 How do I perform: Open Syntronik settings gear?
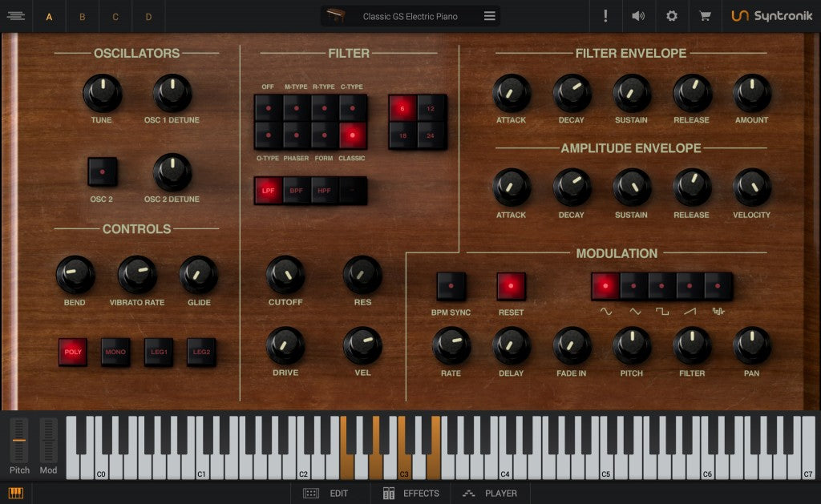671,15
